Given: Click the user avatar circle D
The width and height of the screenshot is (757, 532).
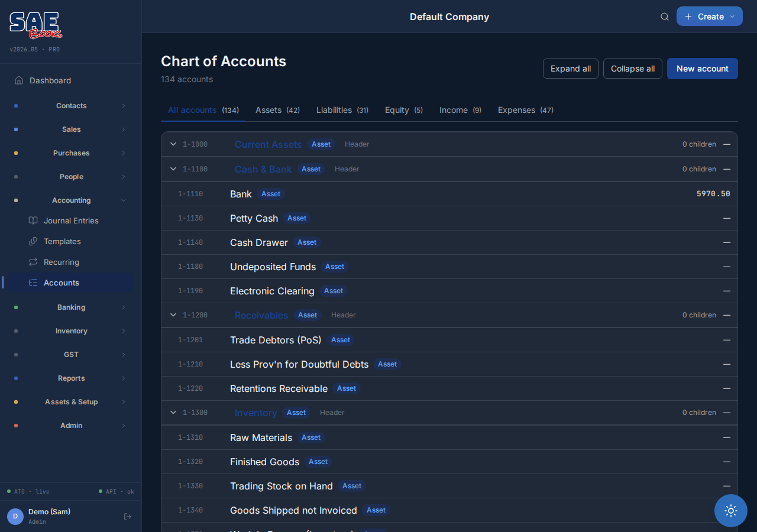Looking at the screenshot, I should (15, 517).
